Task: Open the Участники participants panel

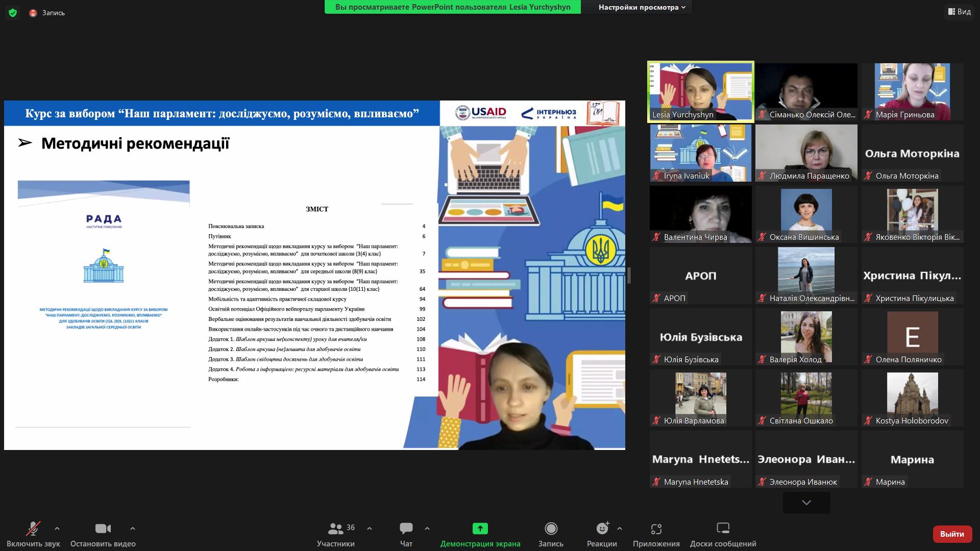Action: pyautogui.click(x=335, y=534)
